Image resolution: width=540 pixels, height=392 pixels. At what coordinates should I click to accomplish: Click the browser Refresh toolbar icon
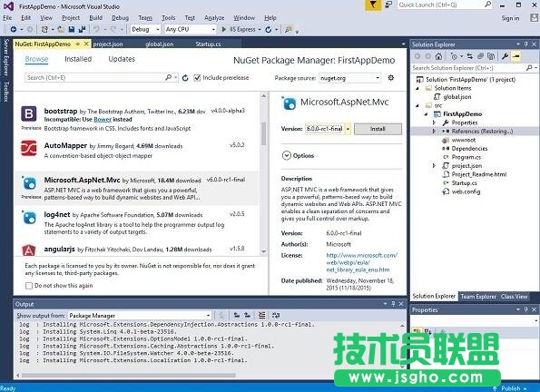[x=269, y=30]
